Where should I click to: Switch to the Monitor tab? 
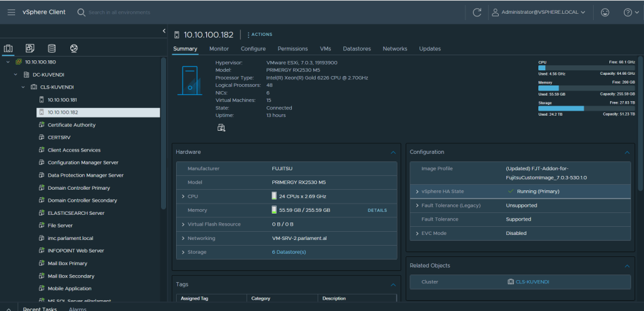click(219, 49)
